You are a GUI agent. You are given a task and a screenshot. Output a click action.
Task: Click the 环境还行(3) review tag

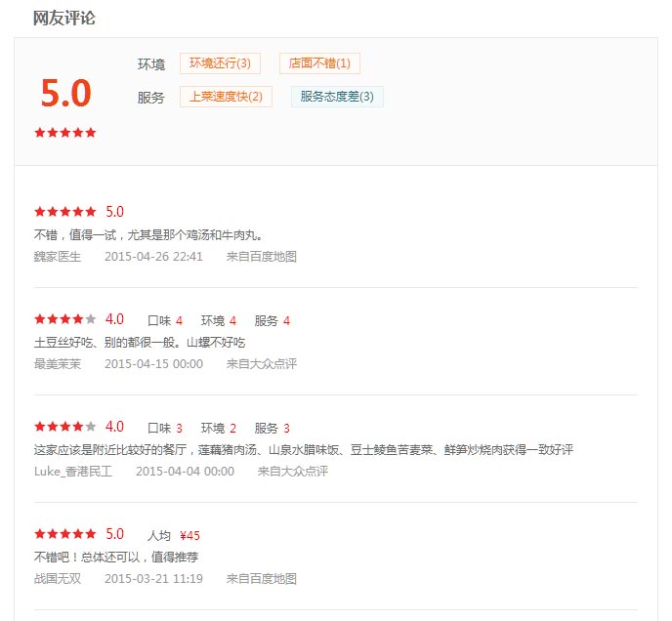220,63
